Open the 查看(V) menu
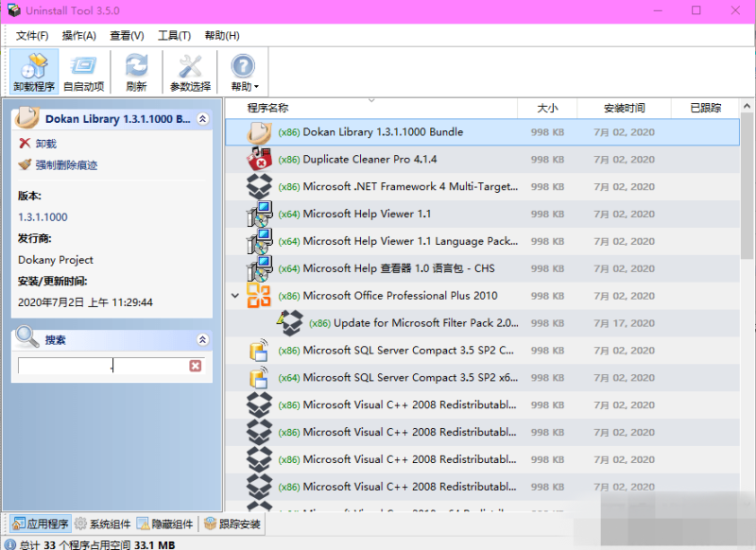756x550 pixels. click(x=128, y=35)
